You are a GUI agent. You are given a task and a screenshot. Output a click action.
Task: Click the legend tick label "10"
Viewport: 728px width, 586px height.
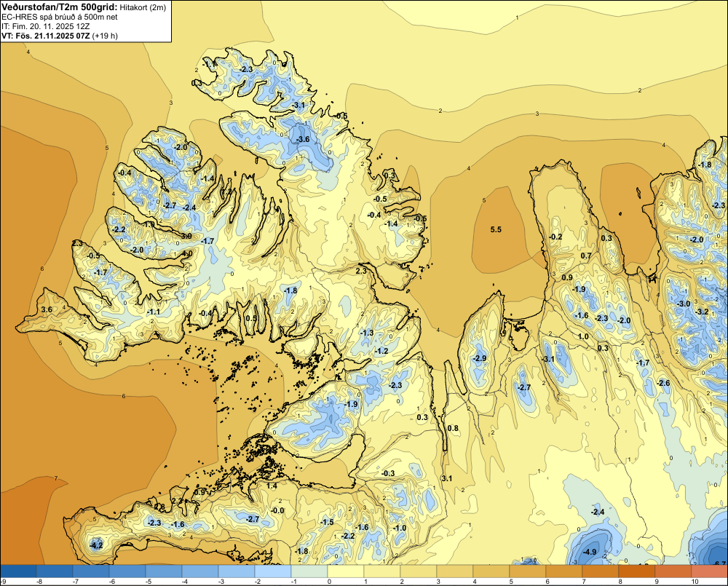point(695,582)
